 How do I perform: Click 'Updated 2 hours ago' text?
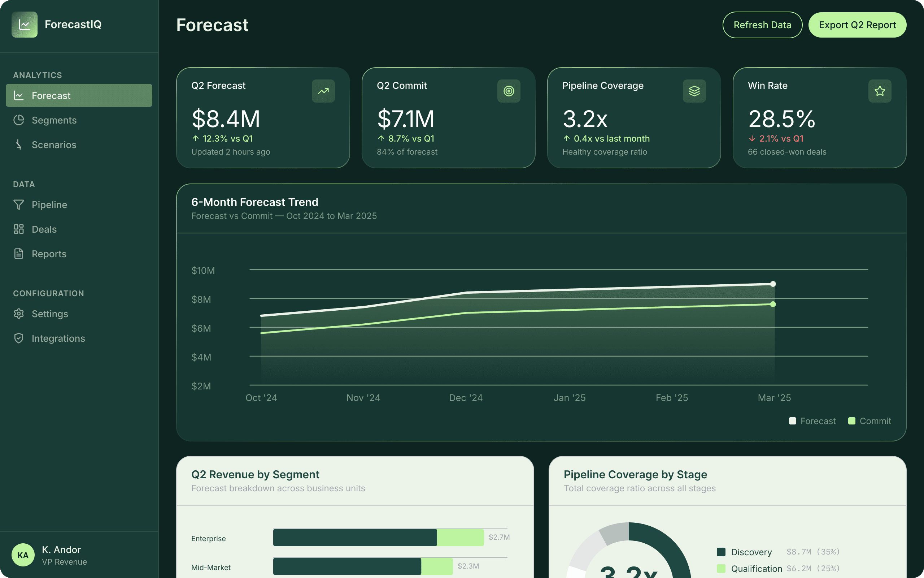[x=231, y=152]
